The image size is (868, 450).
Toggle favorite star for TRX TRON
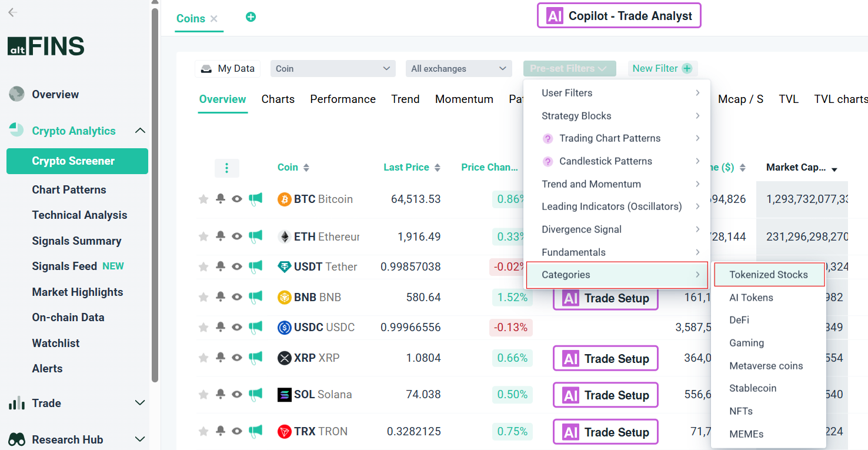tap(203, 431)
